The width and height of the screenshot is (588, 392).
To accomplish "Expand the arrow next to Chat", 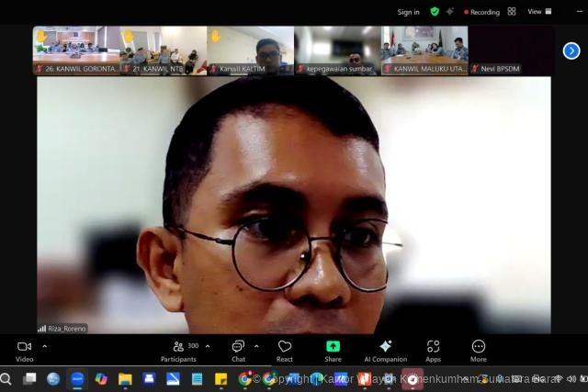I will point(256,346).
